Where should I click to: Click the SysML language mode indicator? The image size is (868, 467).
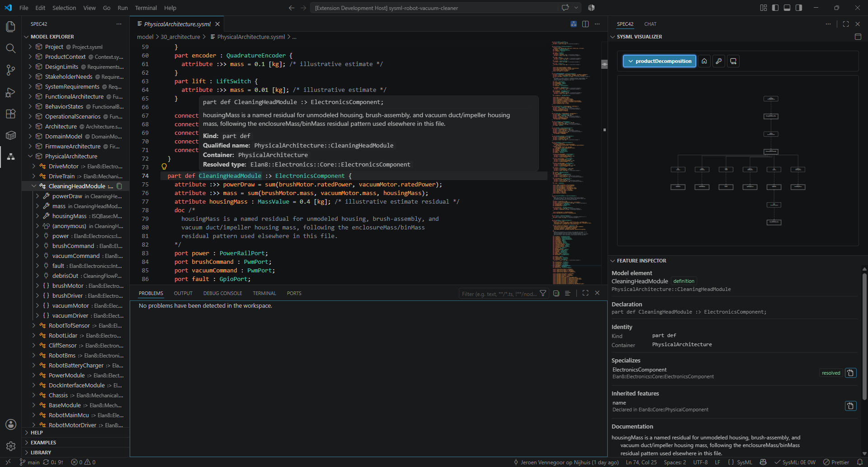(x=745, y=462)
